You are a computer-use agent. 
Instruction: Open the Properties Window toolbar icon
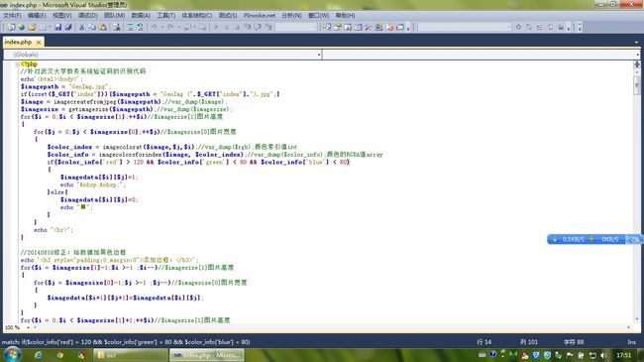tap(337, 27)
